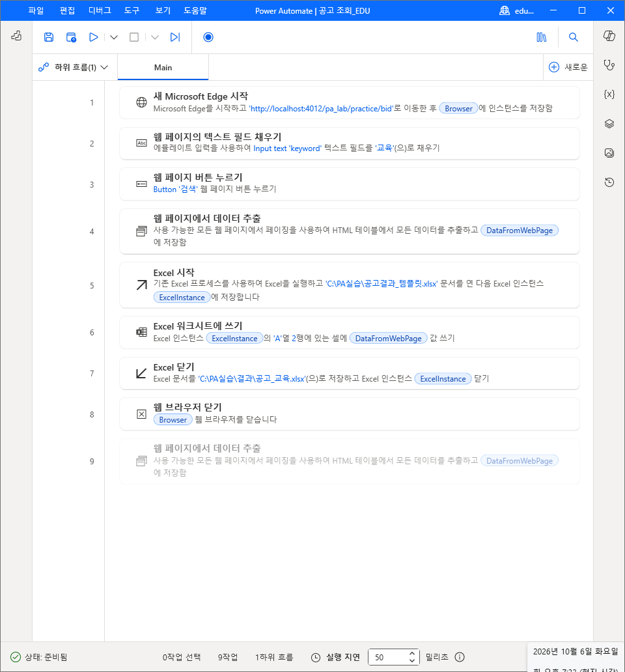This screenshot has height=672, width=625.
Task: Run the flow with the play button
Action: [93, 37]
